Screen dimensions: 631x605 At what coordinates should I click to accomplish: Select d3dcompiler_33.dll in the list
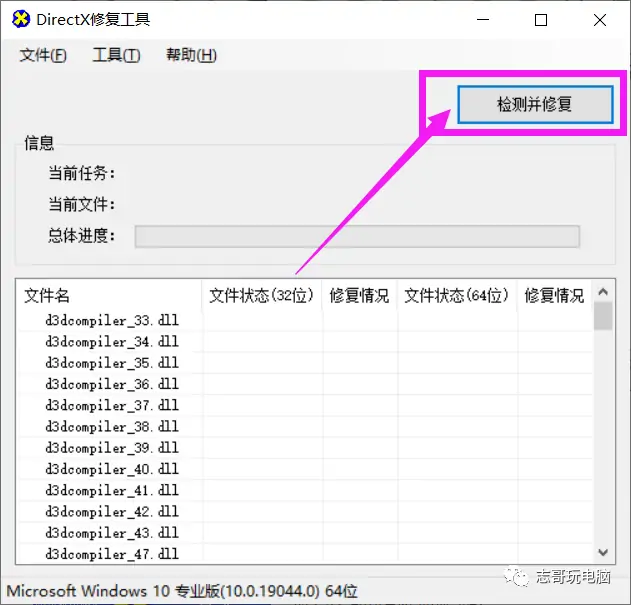[x=111, y=321]
